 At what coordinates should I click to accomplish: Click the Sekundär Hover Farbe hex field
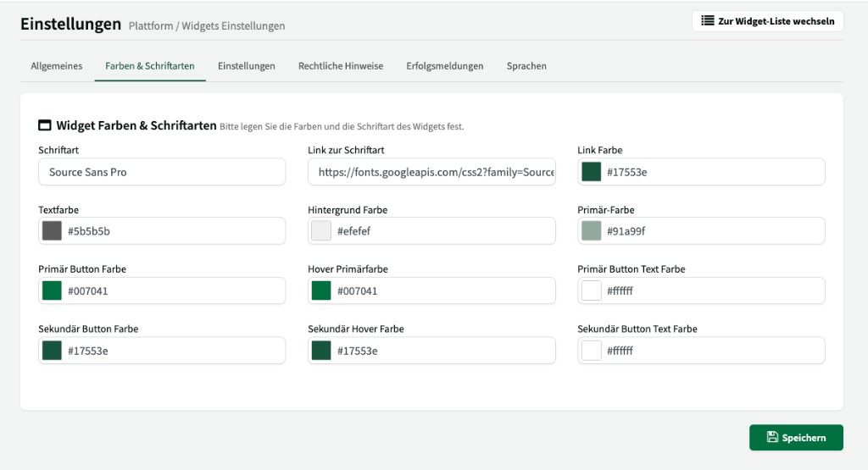tap(441, 351)
